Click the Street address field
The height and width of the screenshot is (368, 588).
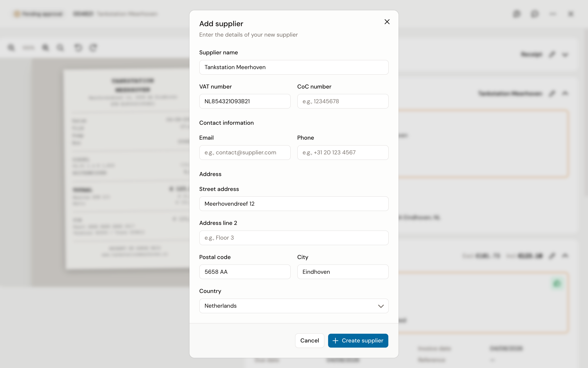tap(294, 204)
